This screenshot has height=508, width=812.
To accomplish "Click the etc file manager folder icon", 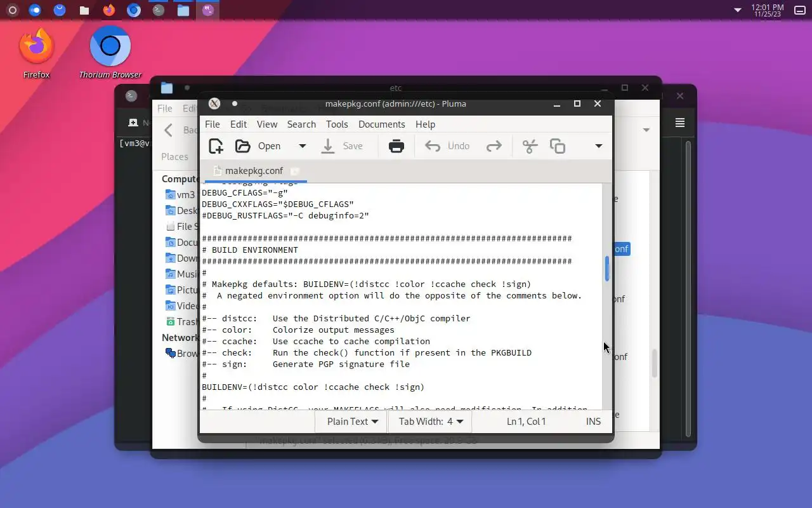I will click(x=167, y=88).
